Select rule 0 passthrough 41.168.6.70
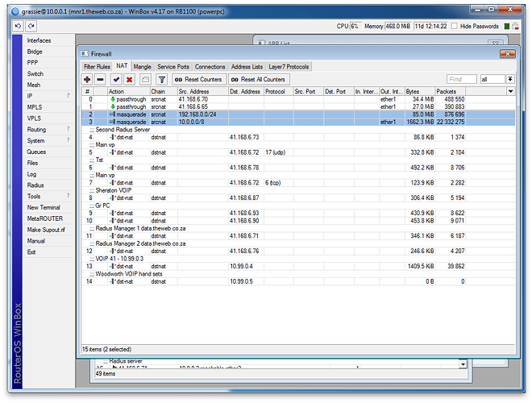532x403 pixels. point(298,99)
